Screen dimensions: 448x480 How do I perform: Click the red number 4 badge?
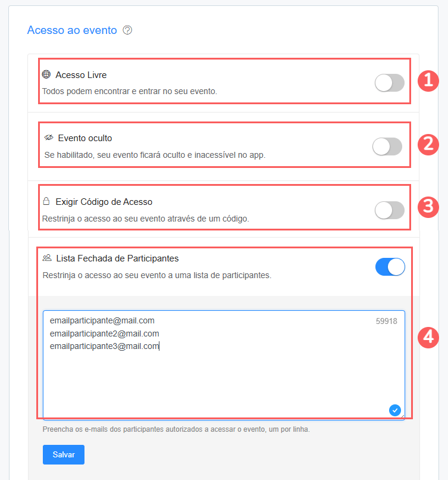tap(428, 337)
